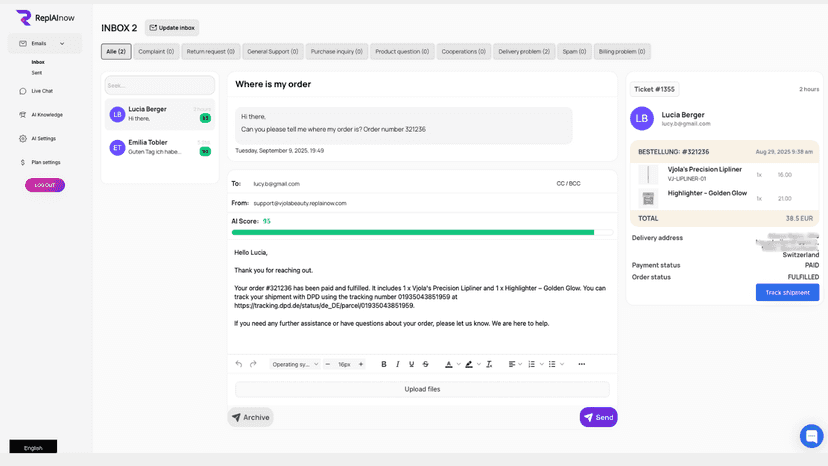Open the Inbox folder
Screen dimensions: 828x466
(x=37, y=62)
